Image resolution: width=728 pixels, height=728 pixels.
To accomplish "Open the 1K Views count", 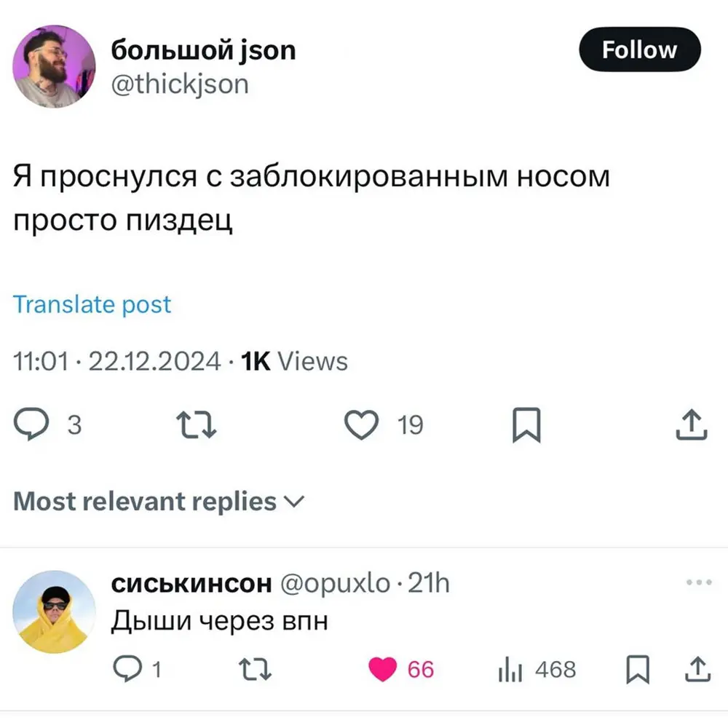I will (294, 361).
